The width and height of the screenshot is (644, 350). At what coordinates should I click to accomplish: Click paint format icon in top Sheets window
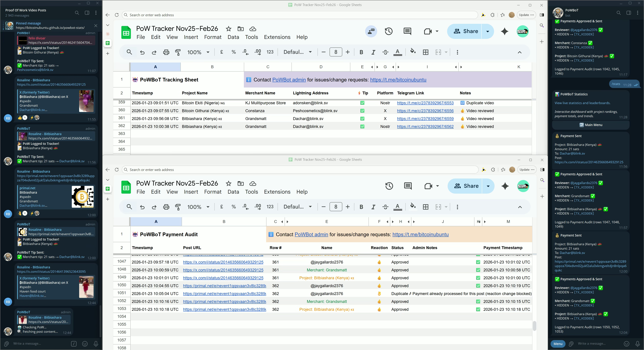coord(178,52)
